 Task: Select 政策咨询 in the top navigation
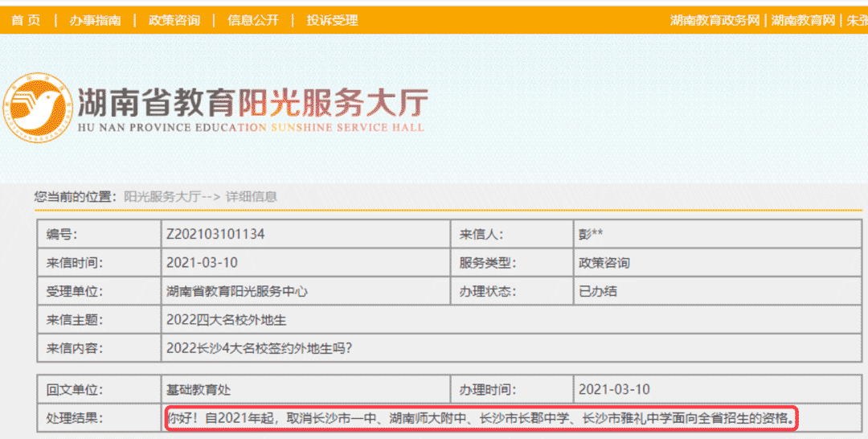(174, 20)
